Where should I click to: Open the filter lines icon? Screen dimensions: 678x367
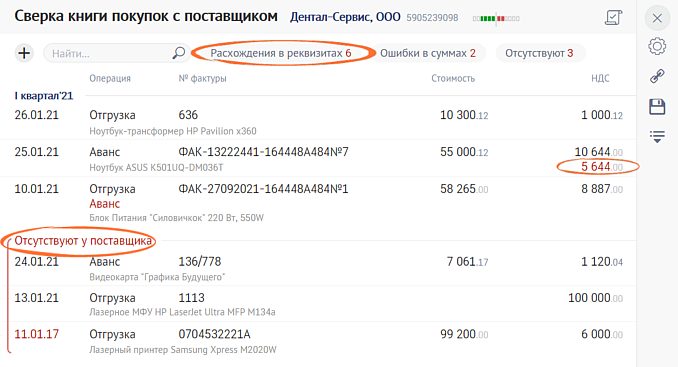pyautogui.click(x=657, y=137)
